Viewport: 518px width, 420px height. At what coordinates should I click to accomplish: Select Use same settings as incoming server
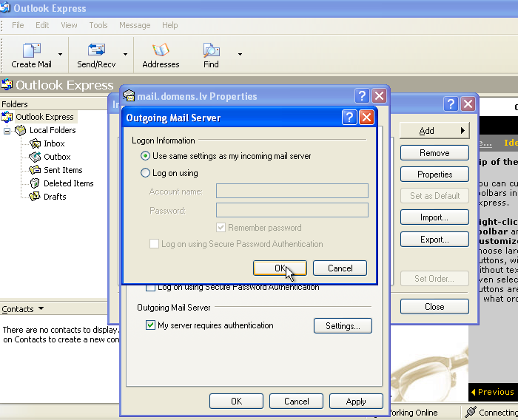pos(145,156)
